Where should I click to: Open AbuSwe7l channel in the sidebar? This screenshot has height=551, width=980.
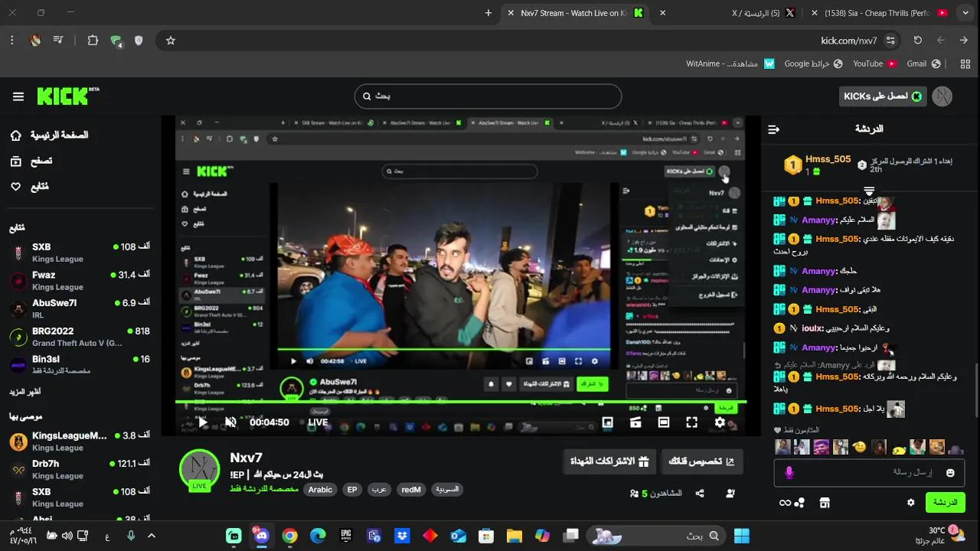80,308
